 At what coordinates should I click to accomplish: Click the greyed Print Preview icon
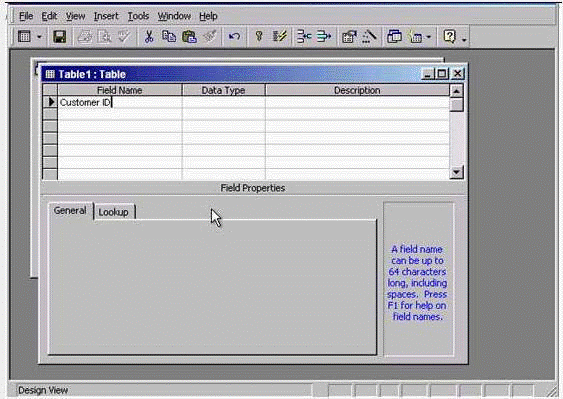[x=104, y=37]
